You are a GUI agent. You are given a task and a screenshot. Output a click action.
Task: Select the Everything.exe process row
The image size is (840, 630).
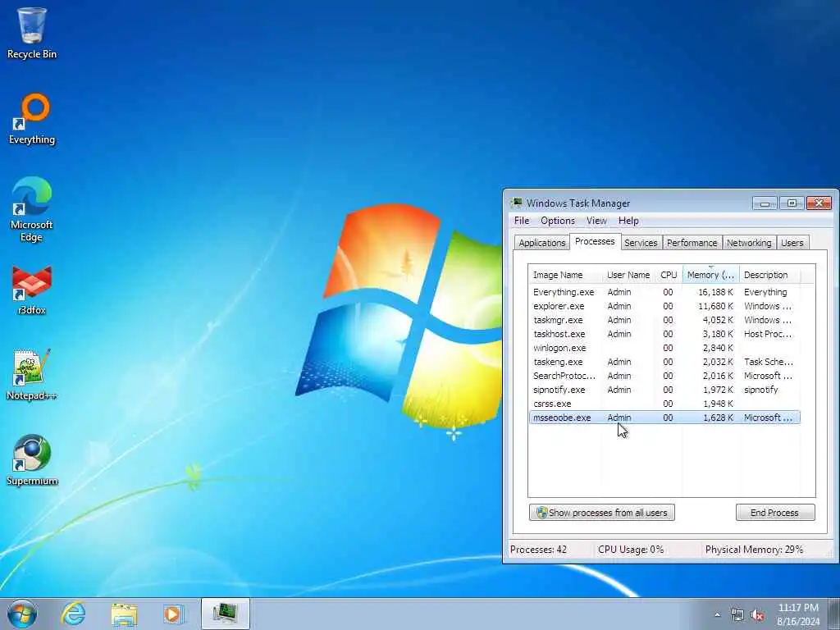(664, 292)
